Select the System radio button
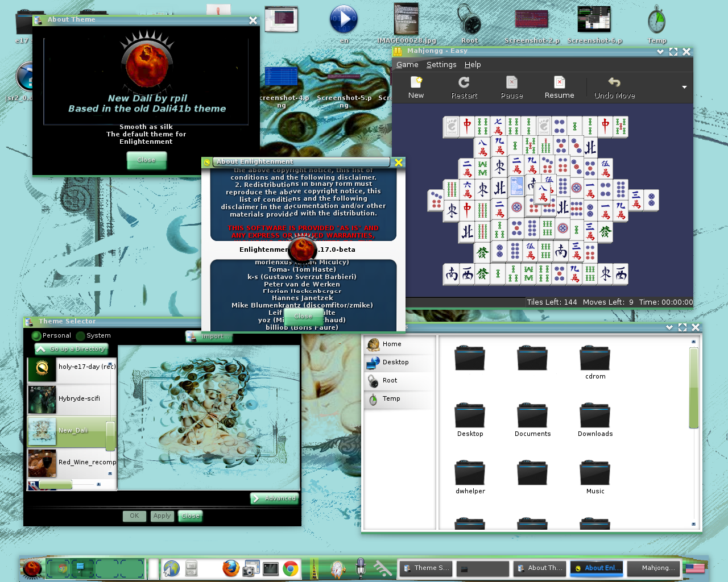This screenshot has width=728, height=582. (x=94, y=336)
